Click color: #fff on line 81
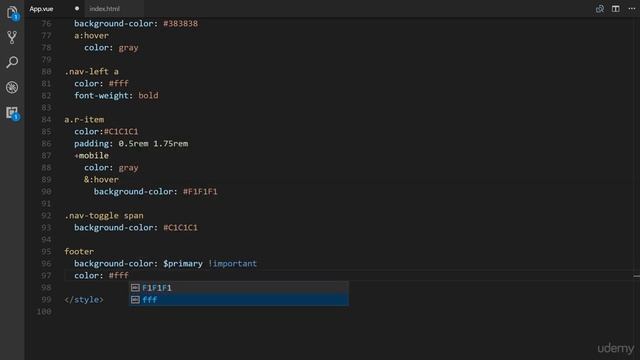Screen dimensions: 640x360 pos(101,84)
